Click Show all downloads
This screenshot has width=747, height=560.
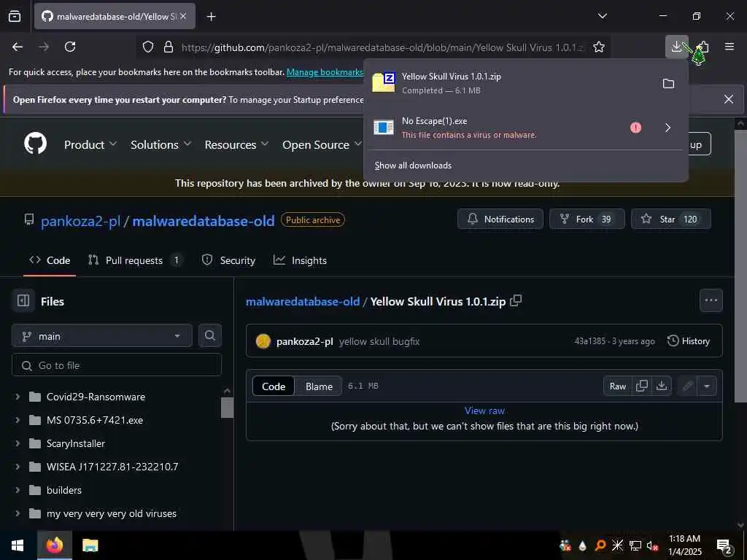click(x=413, y=166)
